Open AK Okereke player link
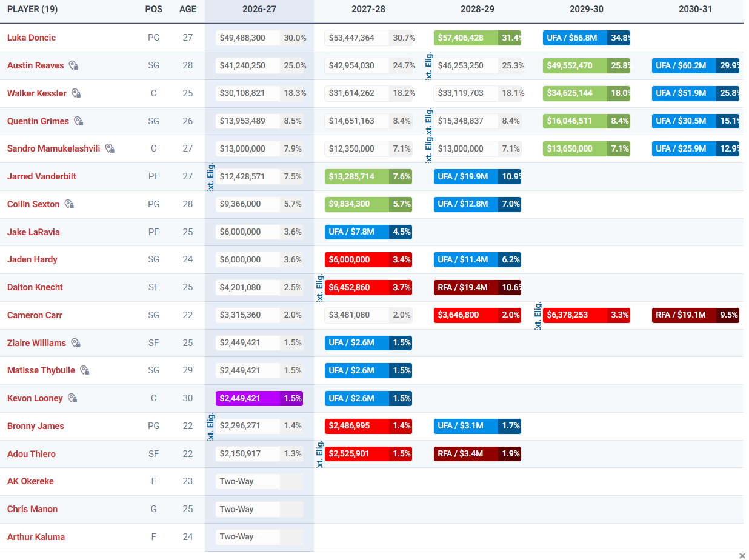Viewport: 749px width, 560px height. [x=30, y=481]
